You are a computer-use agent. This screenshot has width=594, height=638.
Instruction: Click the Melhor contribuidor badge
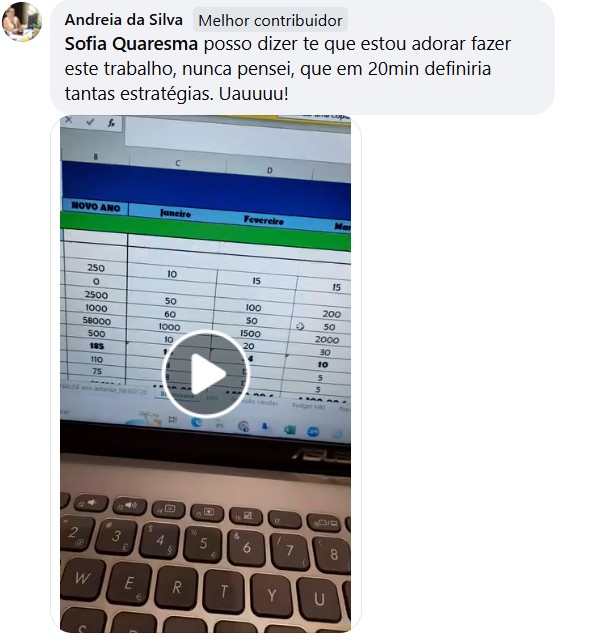(270, 20)
